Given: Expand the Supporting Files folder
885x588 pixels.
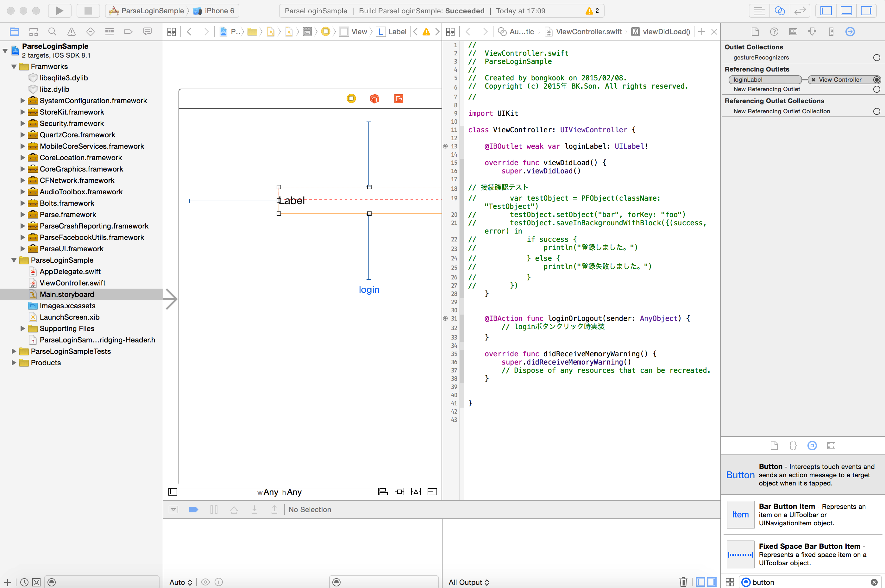Looking at the screenshot, I should pos(22,328).
